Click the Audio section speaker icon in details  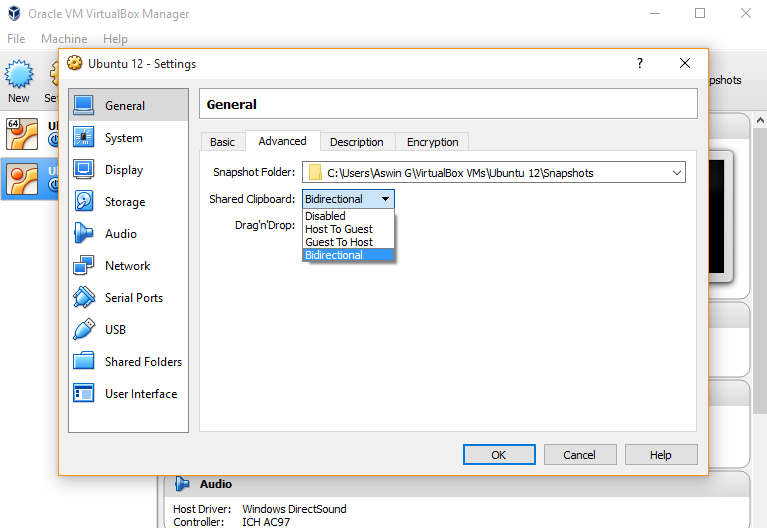click(x=182, y=484)
